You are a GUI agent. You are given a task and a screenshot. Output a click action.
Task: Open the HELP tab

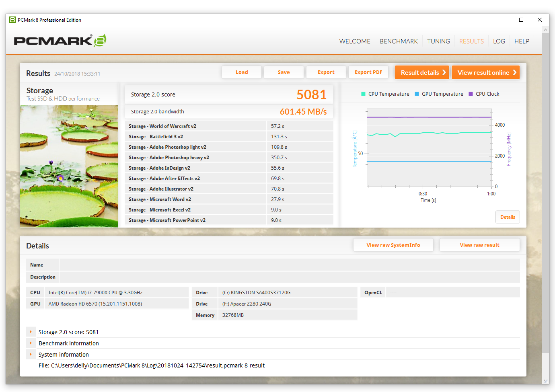(522, 41)
